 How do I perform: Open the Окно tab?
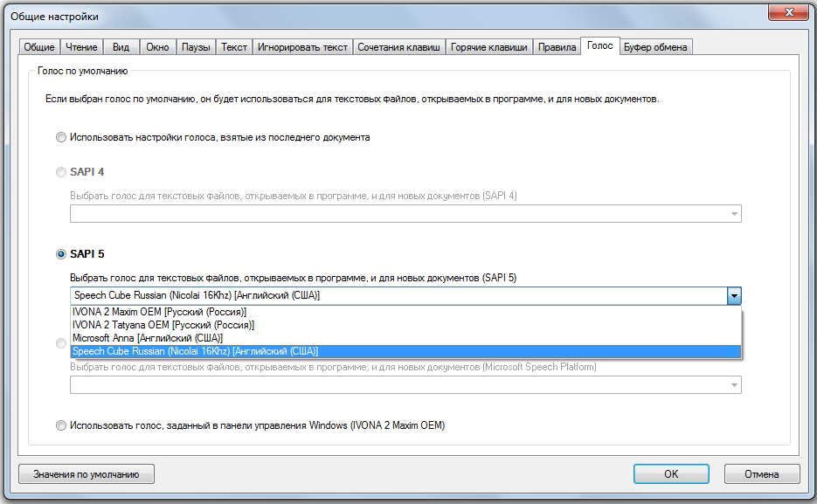coord(157,47)
